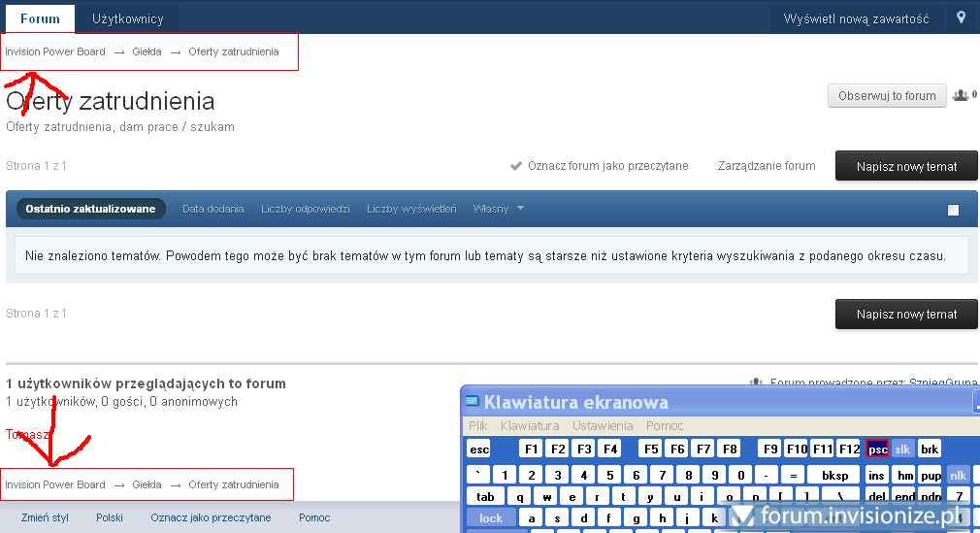Open the Polski language selector
Screen dimensions: 980x533
[110, 518]
